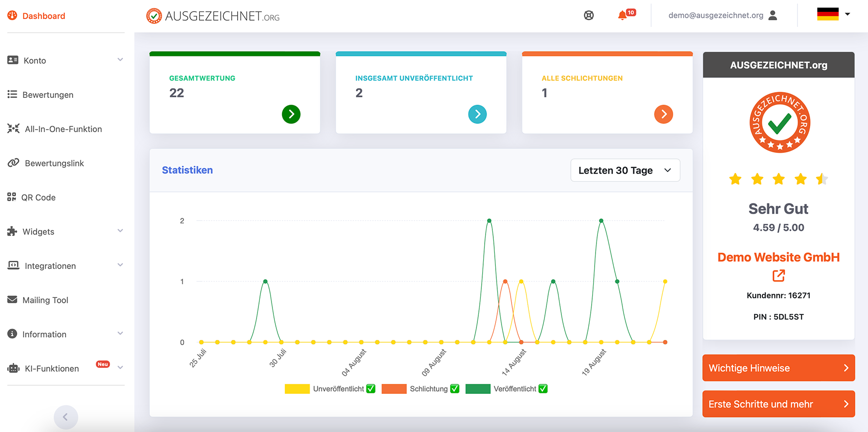Click Erste Schritte und mehr button
The image size is (868, 432).
pyautogui.click(x=778, y=404)
